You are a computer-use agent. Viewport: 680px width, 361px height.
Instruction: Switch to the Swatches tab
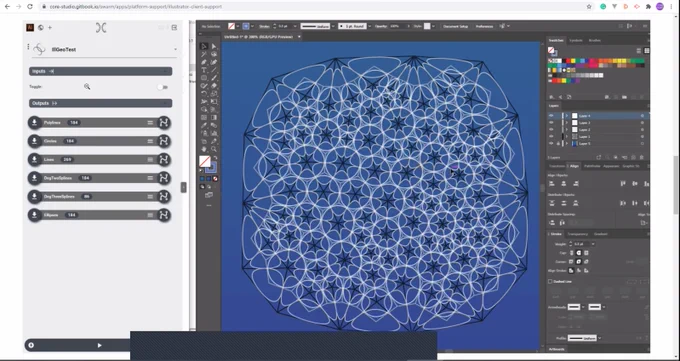556,40
